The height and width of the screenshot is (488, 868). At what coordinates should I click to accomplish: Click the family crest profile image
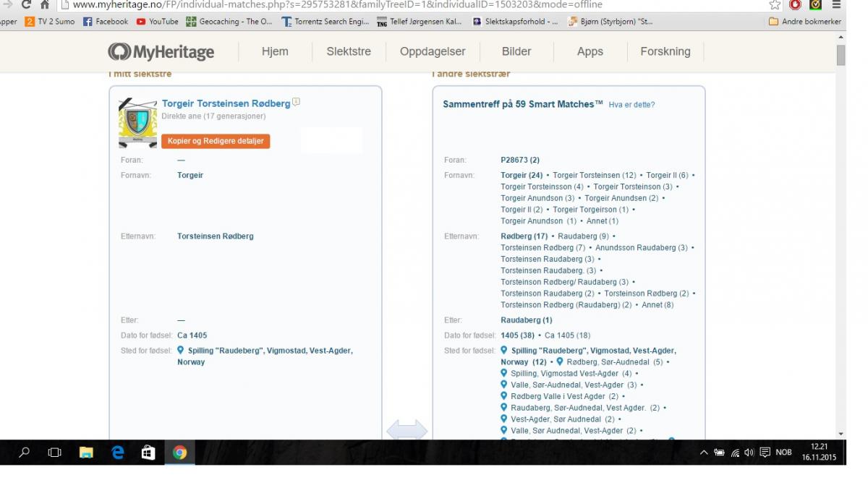[x=137, y=123]
